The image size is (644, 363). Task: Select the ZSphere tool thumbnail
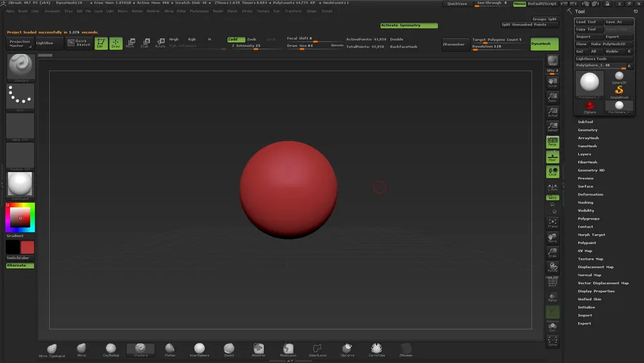tap(589, 106)
